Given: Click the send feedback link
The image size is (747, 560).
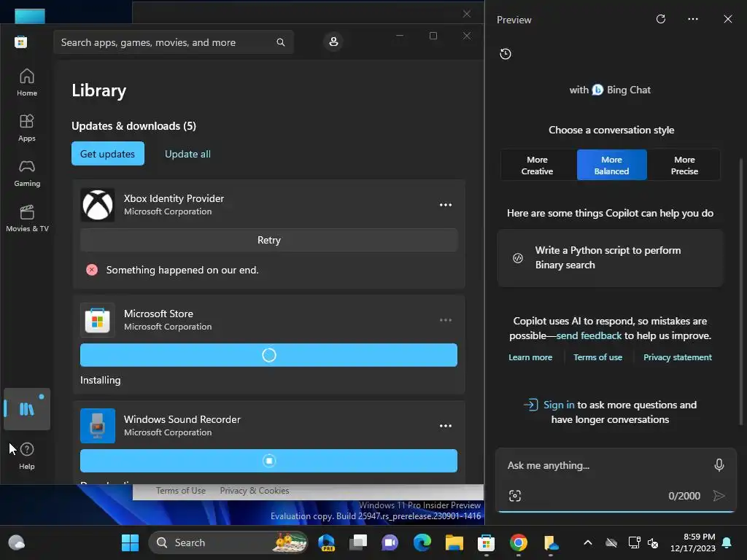Looking at the screenshot, I should (589, 335).
